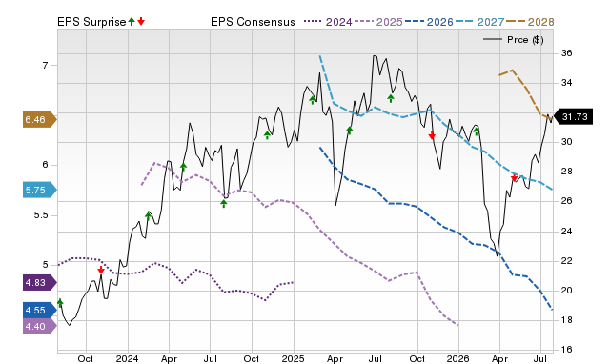Click the 18 label on the price axis
The width and height of the screenshot is (610, 364).
click(x=567, y=320)
